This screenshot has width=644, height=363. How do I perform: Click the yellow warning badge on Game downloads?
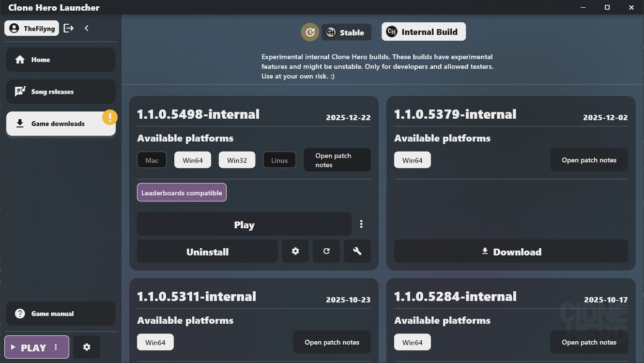[x=110, y=117]
